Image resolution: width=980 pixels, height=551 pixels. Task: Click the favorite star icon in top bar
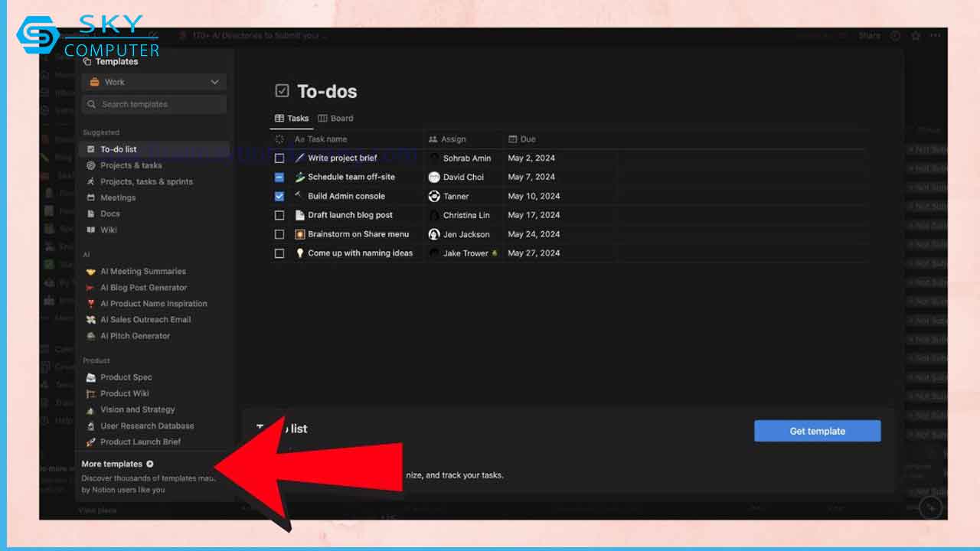coord(916,36)
